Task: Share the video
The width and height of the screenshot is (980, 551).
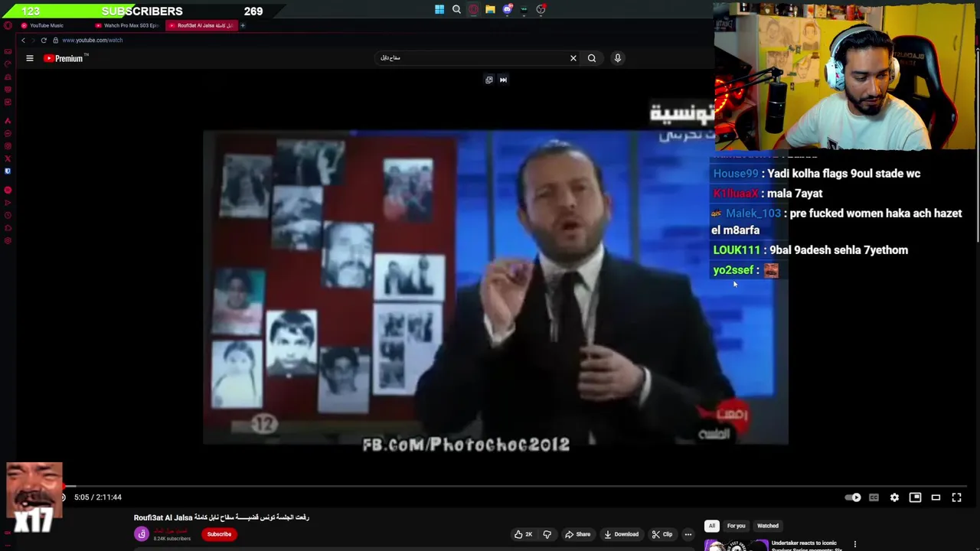Action: coord(577,534)
